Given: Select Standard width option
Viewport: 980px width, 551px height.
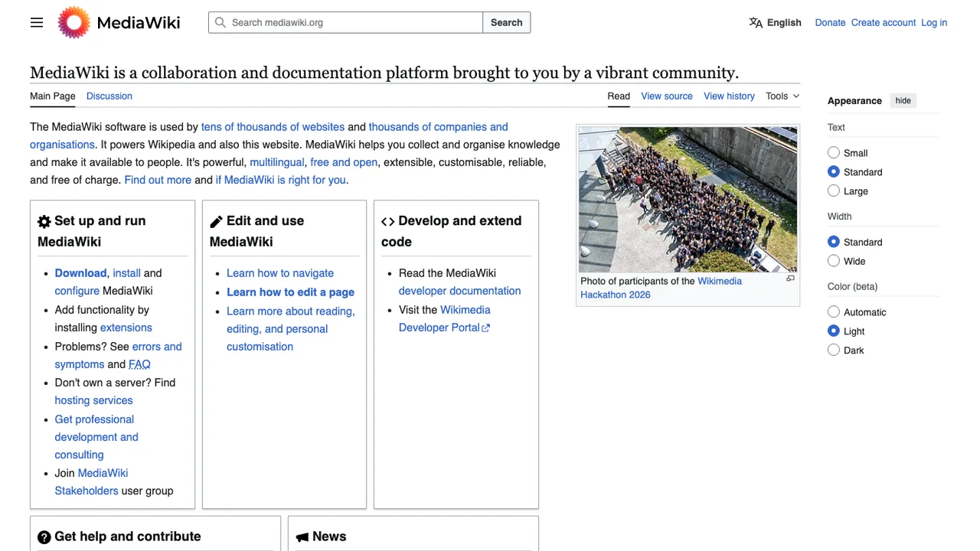Looking at the screenshot, I should click(x=834, y=241).
